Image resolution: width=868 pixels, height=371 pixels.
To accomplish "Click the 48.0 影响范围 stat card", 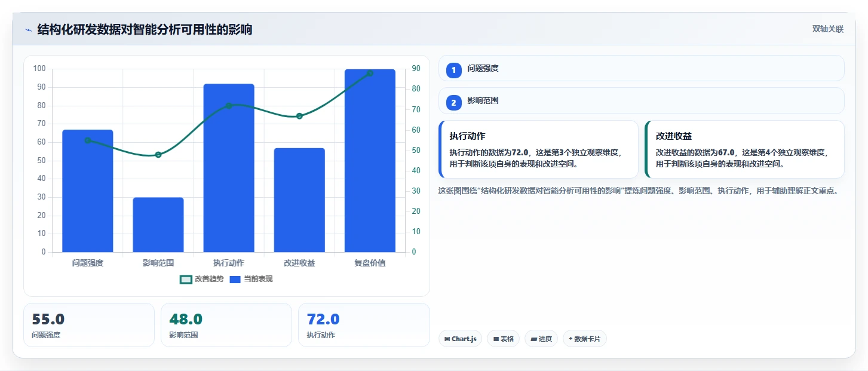I will (226, 325).
